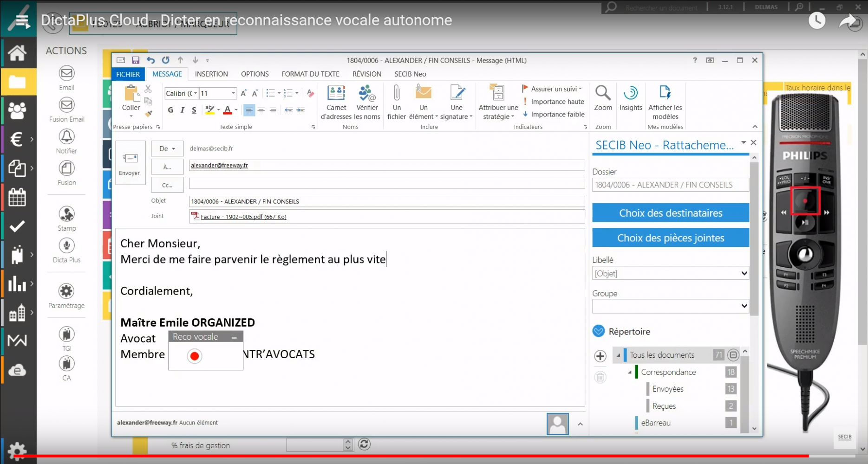Click Choix des pièces jointes button
Viewport: 868px width, 464px height.
(x=670, y=238)
